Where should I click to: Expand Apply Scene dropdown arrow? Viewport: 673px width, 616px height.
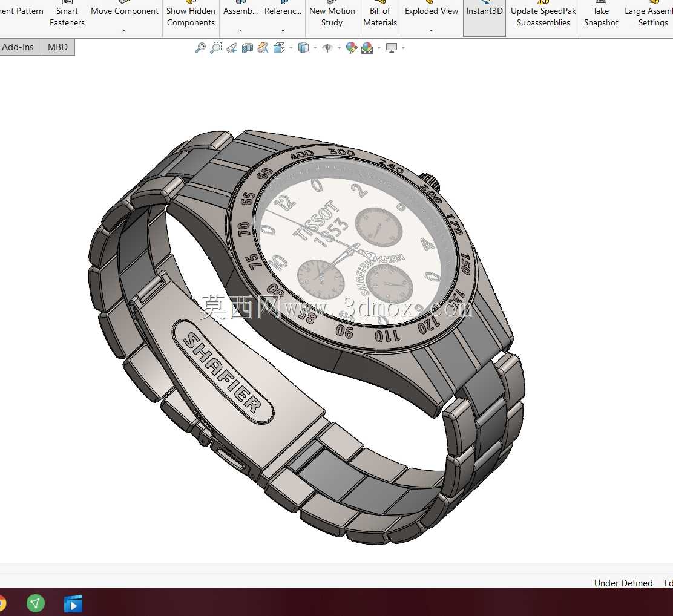(x=379, y=48)
